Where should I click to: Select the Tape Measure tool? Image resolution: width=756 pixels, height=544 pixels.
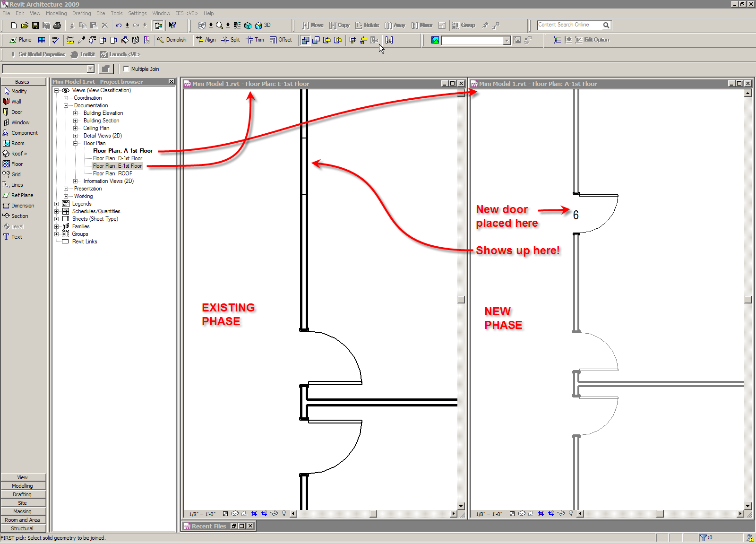[x=70, y=40]
